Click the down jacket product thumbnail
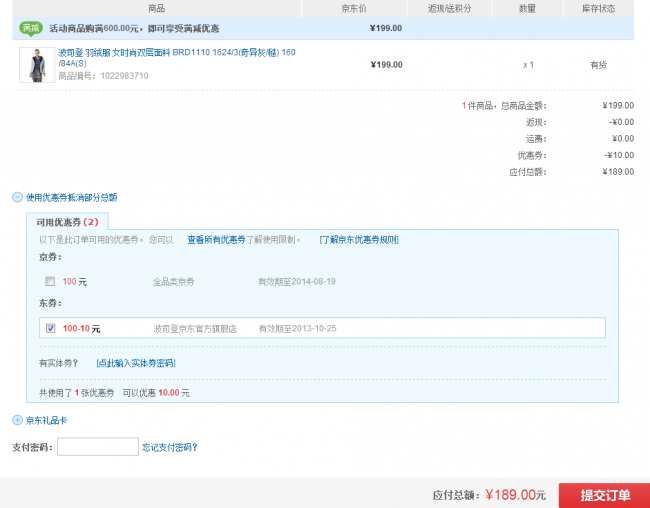650x508 pixels. [x=37, y=65]
